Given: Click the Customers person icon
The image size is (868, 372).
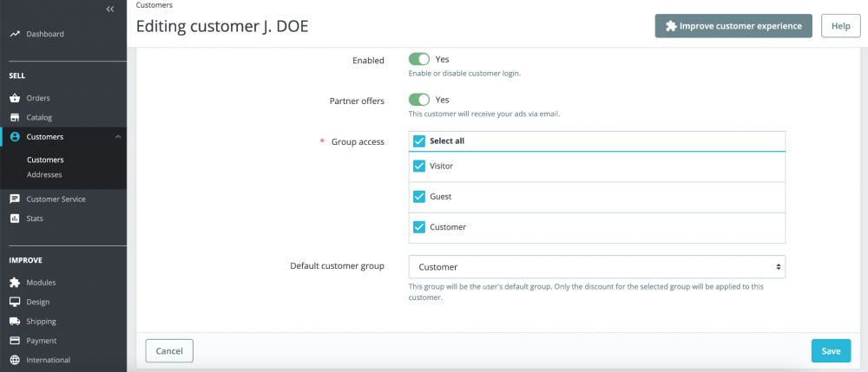Looking at the screenshot, I should coord(15,137).
